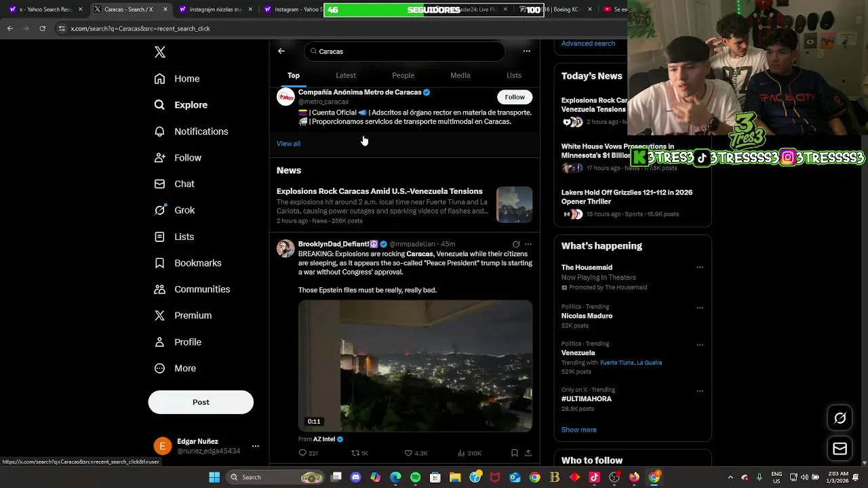868x488 pixels.
Task: Play the Caracas night video
Action: coord(415,366)
